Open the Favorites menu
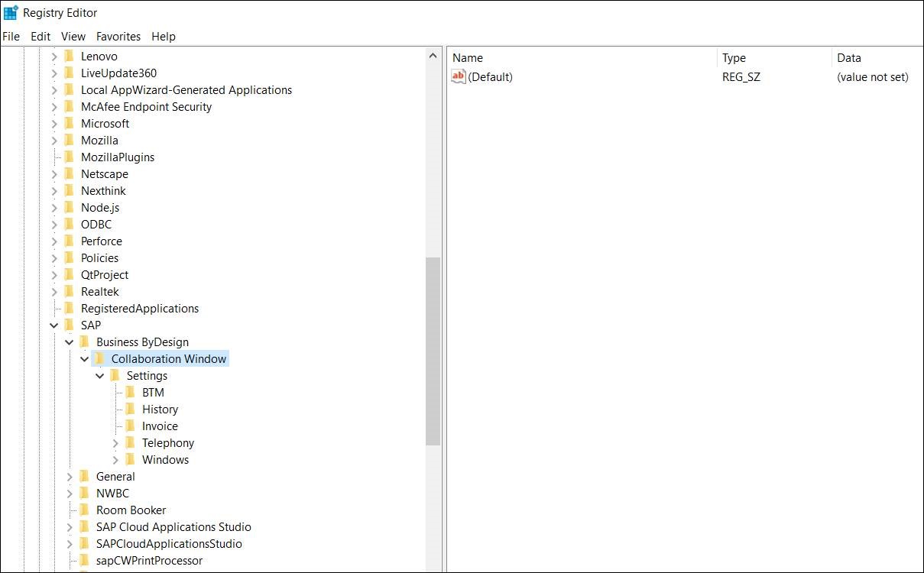Viewport: 924px width, 573px height. point(118,36)
